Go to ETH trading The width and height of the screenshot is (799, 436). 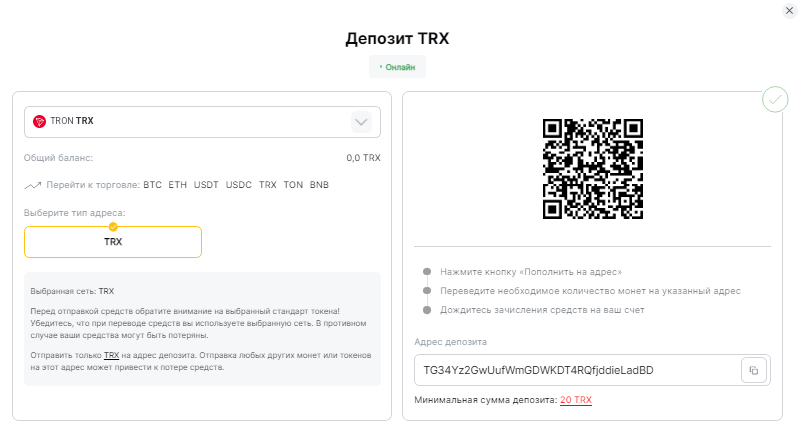[x=177, y=185]
